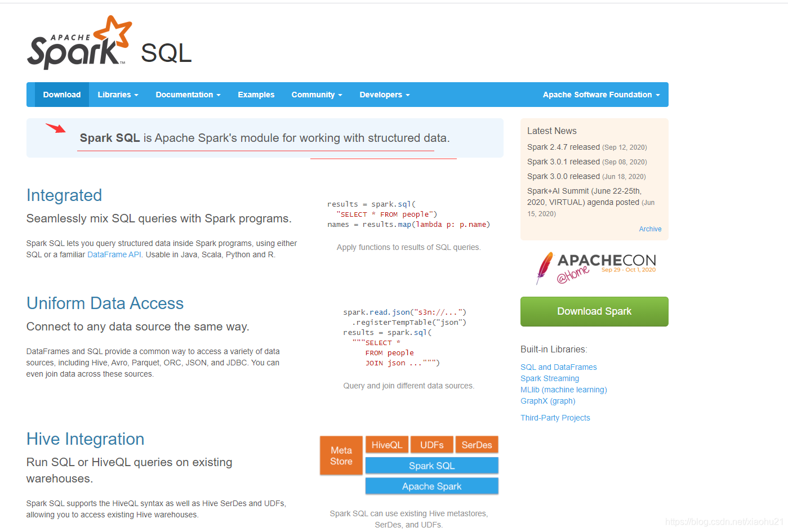The height and width of the screenshot is (532, 788).
Task: Click the SerDes diagram box
Action: point(477,445)
